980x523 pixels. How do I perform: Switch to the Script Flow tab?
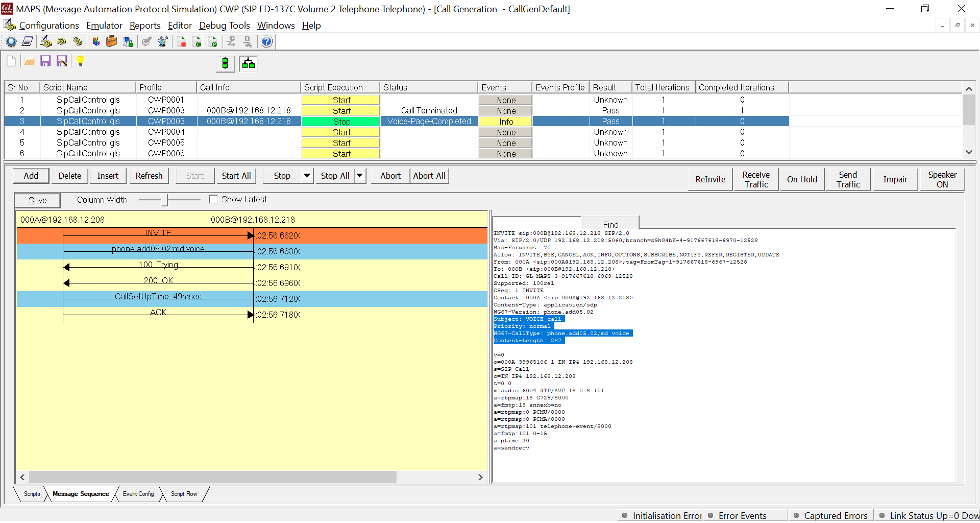184,494
